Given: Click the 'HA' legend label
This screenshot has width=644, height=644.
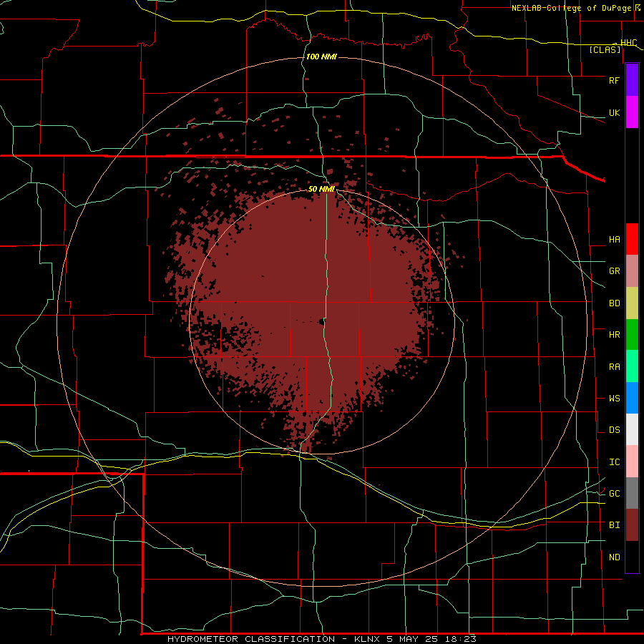Looking at the screenshot, I should pyautogui.click(x=614, y=240).
